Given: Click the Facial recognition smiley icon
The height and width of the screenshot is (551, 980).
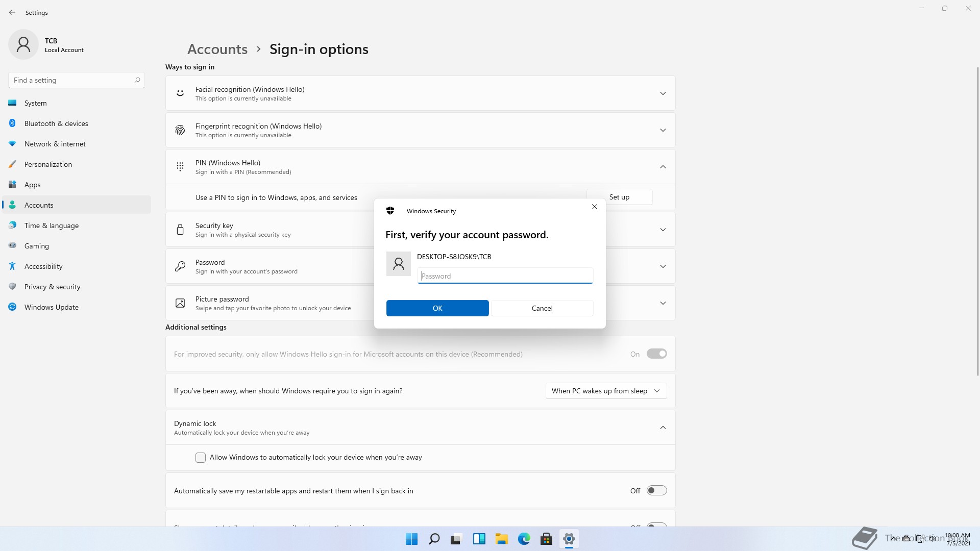Looking at the screenshot, I should click(x=180, y=93).
